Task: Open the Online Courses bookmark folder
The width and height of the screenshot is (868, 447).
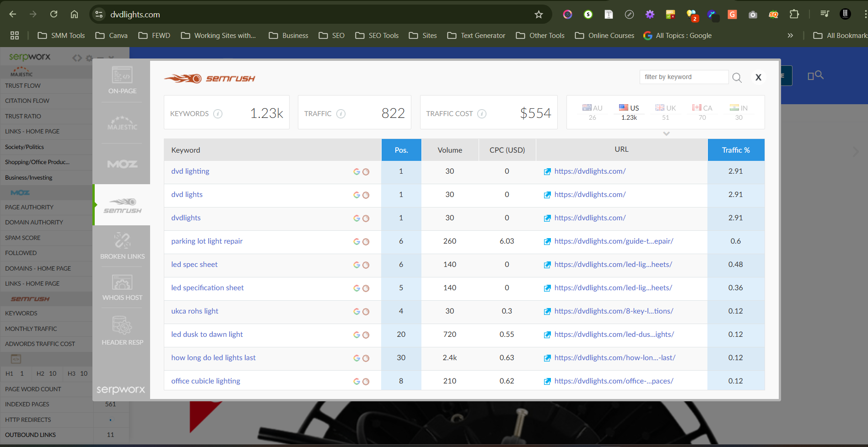Action: 604,35
